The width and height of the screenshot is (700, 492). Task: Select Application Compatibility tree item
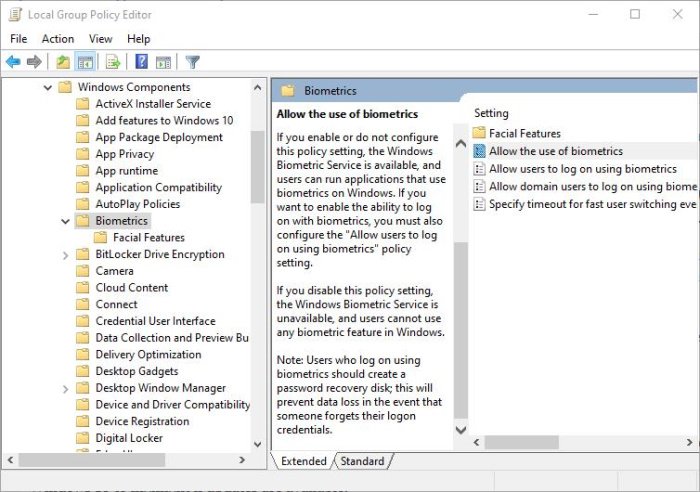[158, 188]
